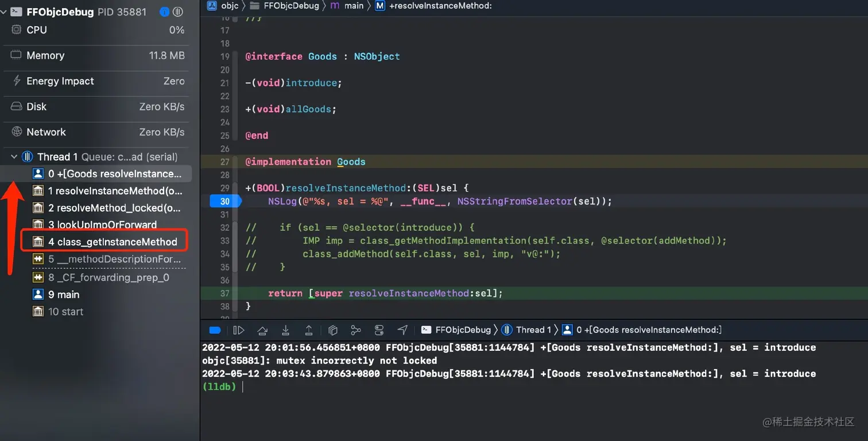Click 'mutex incorrectly not locked' console line
868x441 pixels.
point(319,361)
